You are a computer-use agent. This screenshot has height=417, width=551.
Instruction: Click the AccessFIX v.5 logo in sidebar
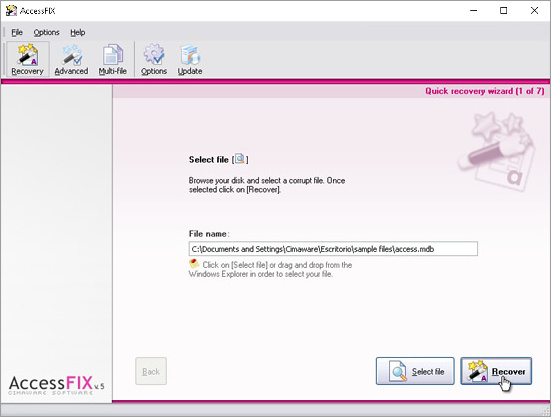point(56,385)
